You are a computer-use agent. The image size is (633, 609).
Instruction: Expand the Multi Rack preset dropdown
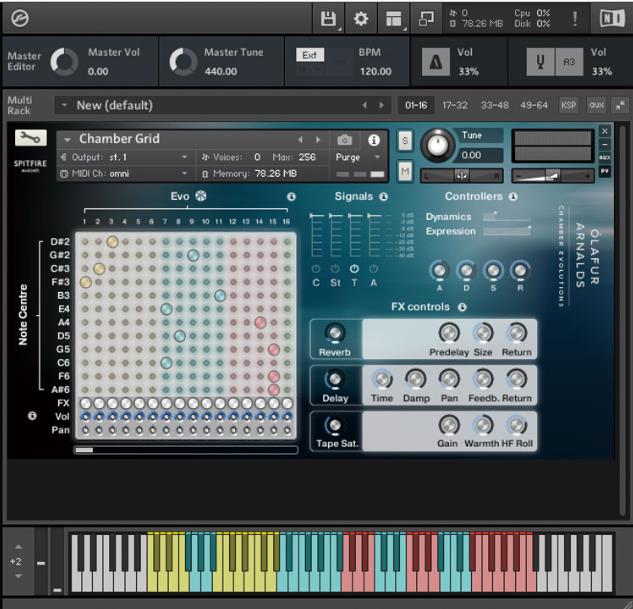click(x=65, y=105)
